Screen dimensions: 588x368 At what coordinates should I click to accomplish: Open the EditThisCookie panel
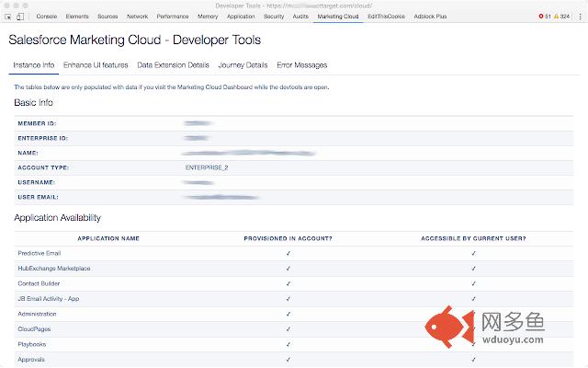point(386,17)
